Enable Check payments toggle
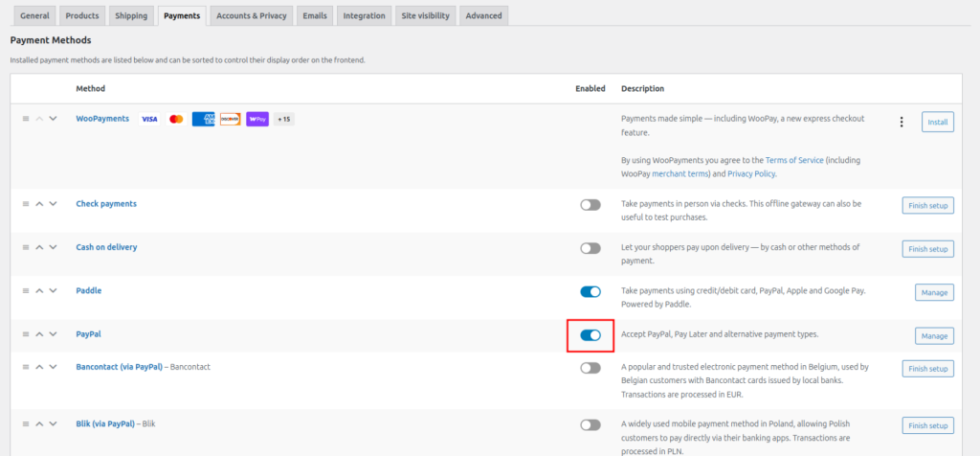980x456 pixels. coord(590,205)
